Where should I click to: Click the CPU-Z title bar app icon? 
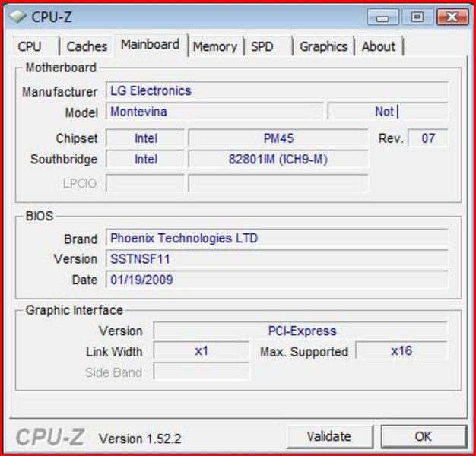coord(17,17)
